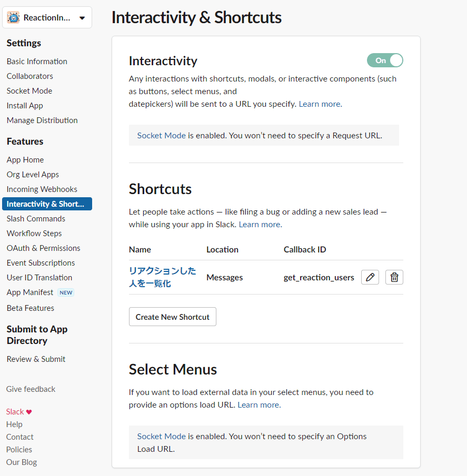Turn off the Interactivity toggle
Screen dimensions: 467x476
[x=385, y=60]
